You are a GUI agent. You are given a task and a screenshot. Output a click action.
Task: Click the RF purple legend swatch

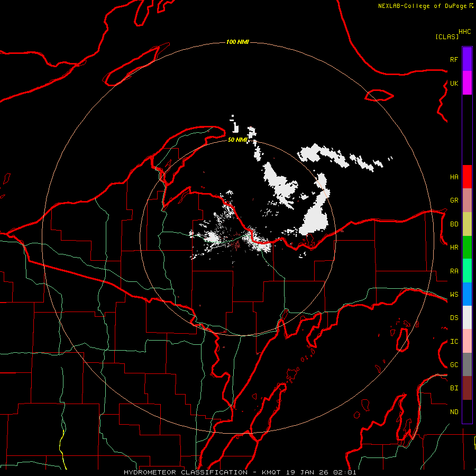point(467,59)
